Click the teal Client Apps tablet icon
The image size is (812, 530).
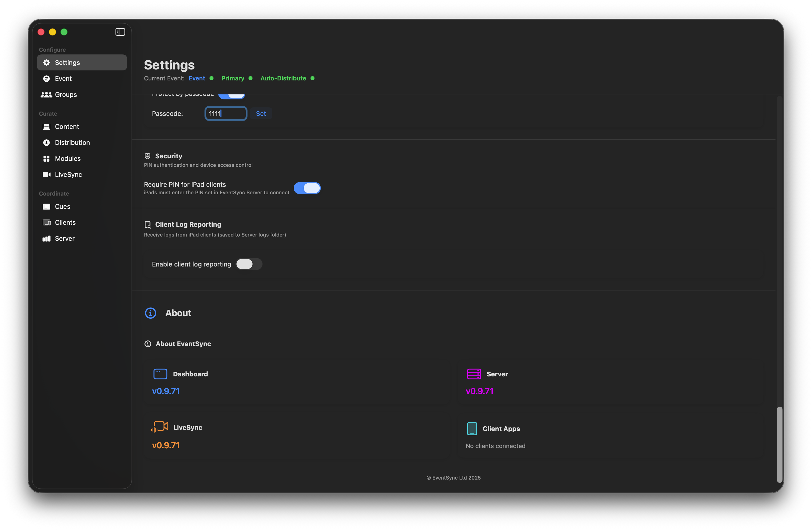(x=472, y=429)
